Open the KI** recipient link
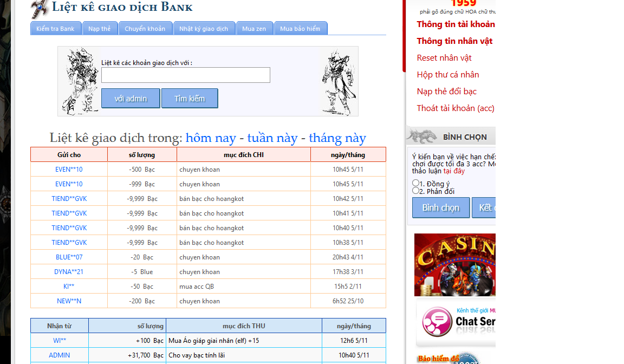Screen dimensions: 624x364 (x=69, y=287)
